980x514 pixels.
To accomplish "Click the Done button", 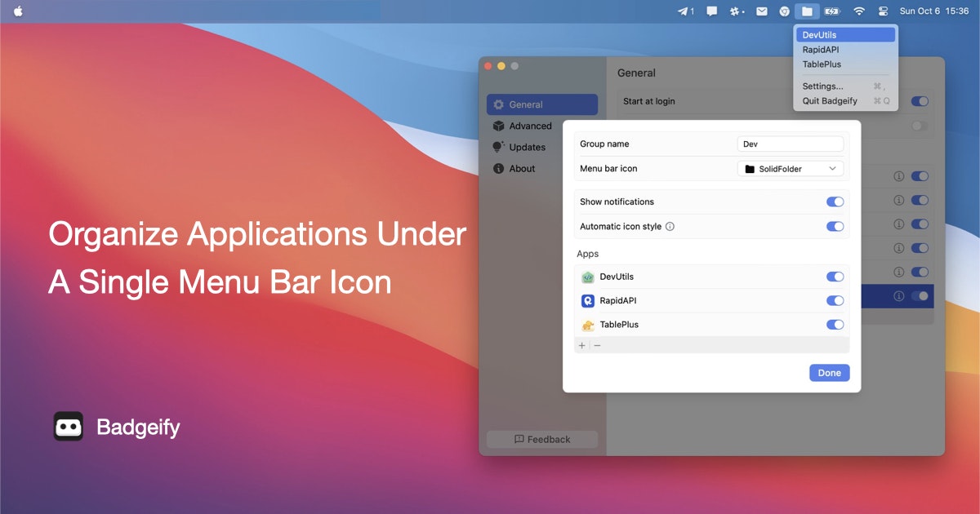I will [x=830, y=373].
